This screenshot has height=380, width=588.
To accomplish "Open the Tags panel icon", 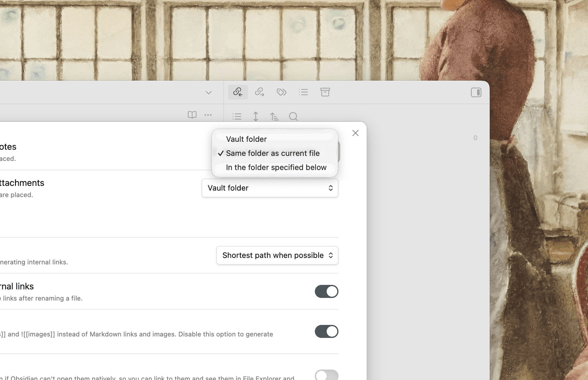I will point(281,92).
